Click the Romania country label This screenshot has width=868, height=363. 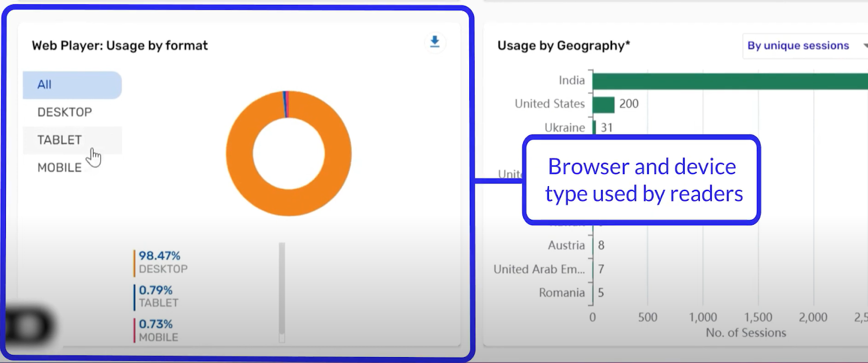(562, 292)
